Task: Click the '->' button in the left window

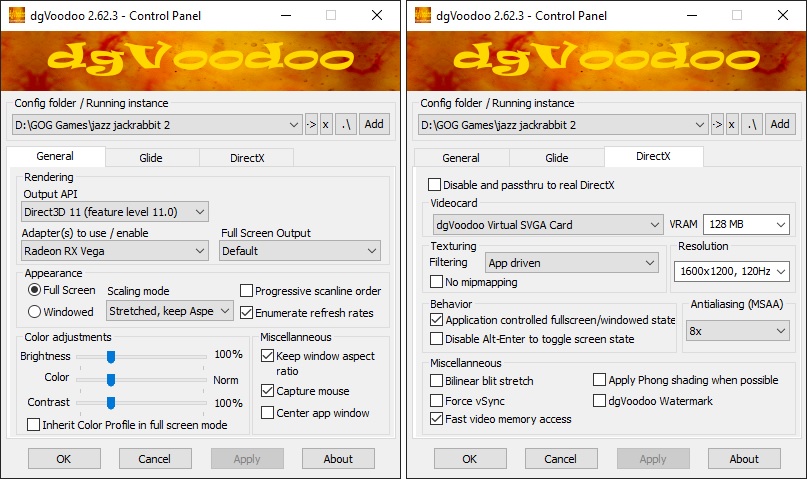Action: (x=311, y=125)
